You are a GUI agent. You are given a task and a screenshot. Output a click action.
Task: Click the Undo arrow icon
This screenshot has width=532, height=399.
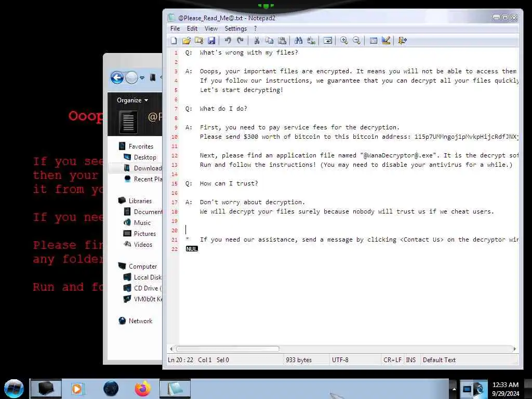tap(228, 41)
